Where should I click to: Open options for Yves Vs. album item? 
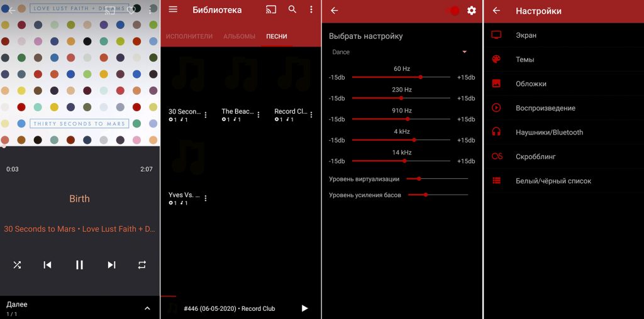coord(205,198)
